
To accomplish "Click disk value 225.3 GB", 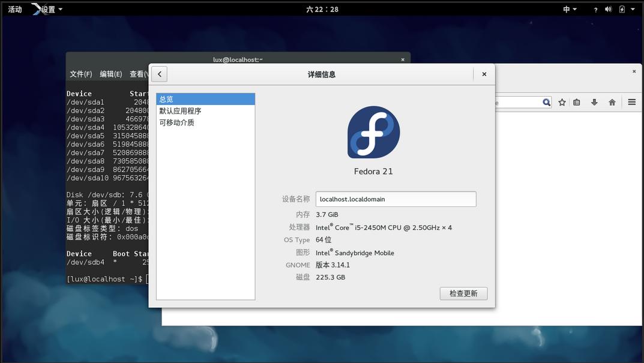I will 330,277.
